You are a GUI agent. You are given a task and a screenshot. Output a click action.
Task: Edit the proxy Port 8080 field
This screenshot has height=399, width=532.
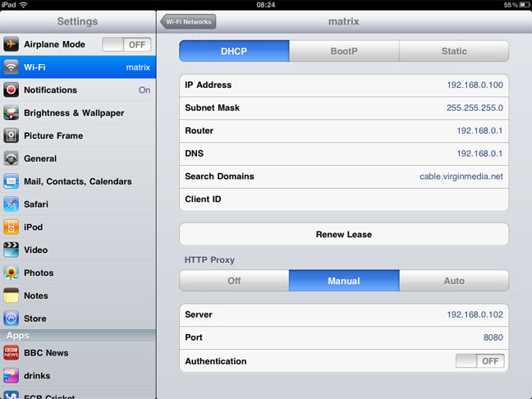344,337
